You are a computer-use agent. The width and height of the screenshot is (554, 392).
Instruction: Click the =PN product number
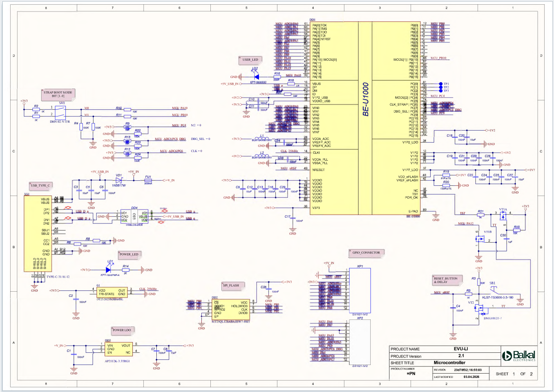[x=411, y=374]
